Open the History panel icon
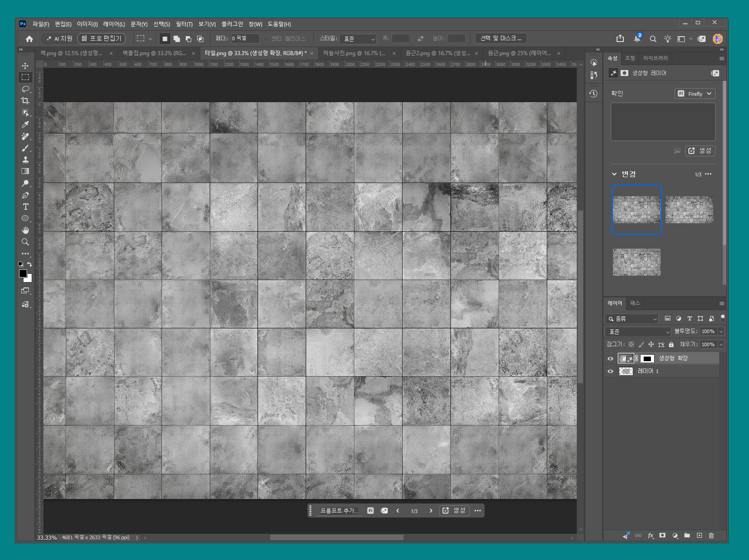 click(x=594, y=94)
